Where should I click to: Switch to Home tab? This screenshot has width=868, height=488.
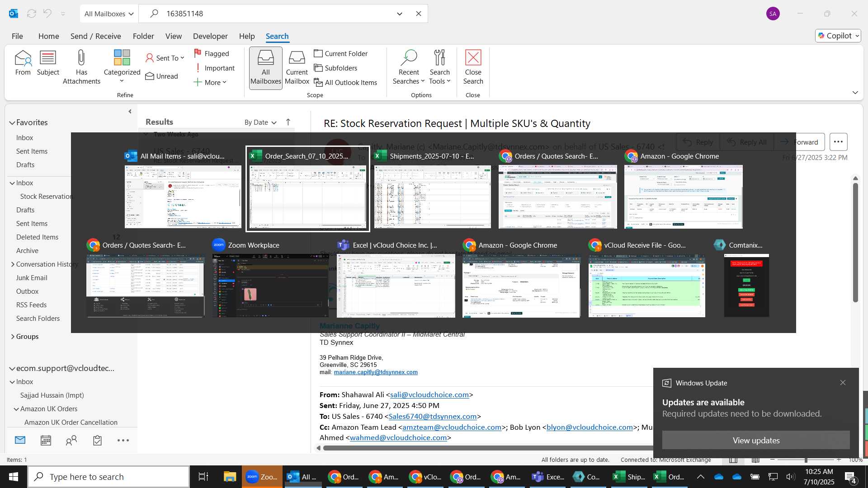click(48, 36)
